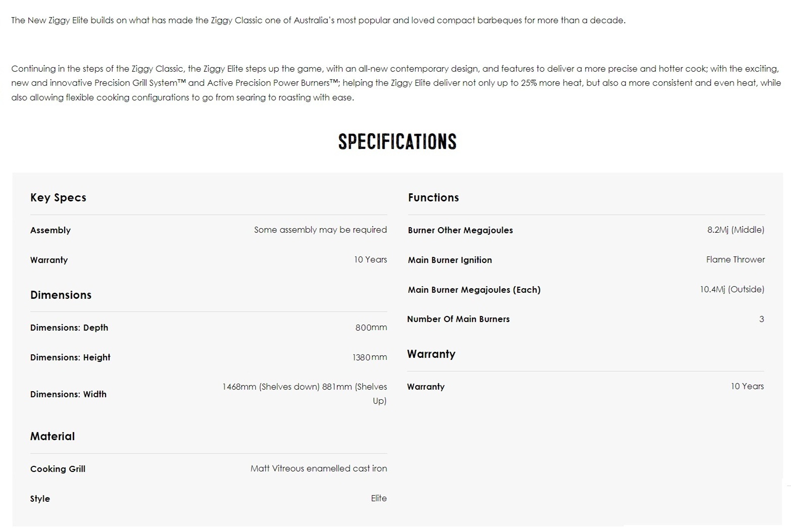Select the Dimensions: Height label
The width and height of the screenshot is (791, 532).
click(70, 357)
